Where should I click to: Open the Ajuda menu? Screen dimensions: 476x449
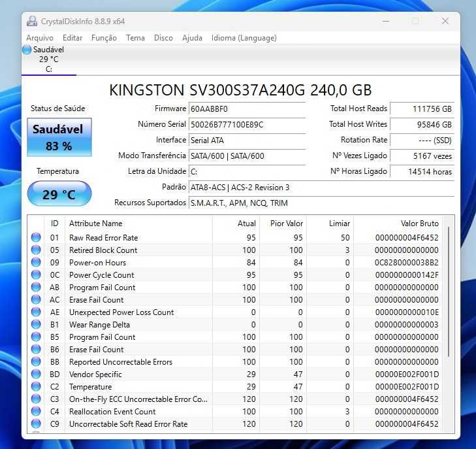pos(192,38)
